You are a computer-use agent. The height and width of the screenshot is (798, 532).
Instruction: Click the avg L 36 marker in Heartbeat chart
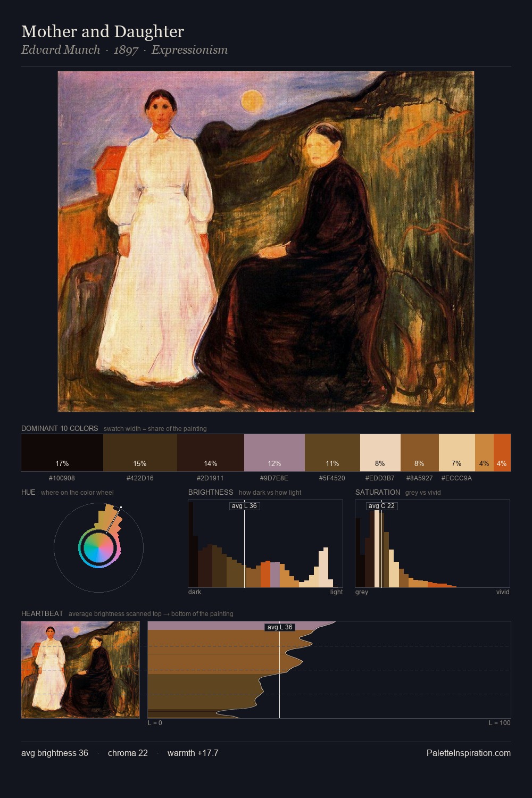[x=280, y=627]
